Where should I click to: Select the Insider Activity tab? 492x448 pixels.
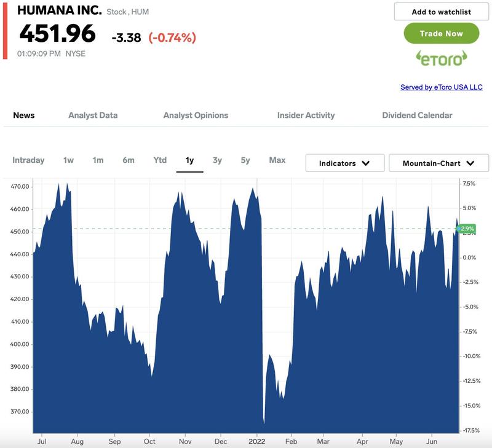tap(306, 116)
